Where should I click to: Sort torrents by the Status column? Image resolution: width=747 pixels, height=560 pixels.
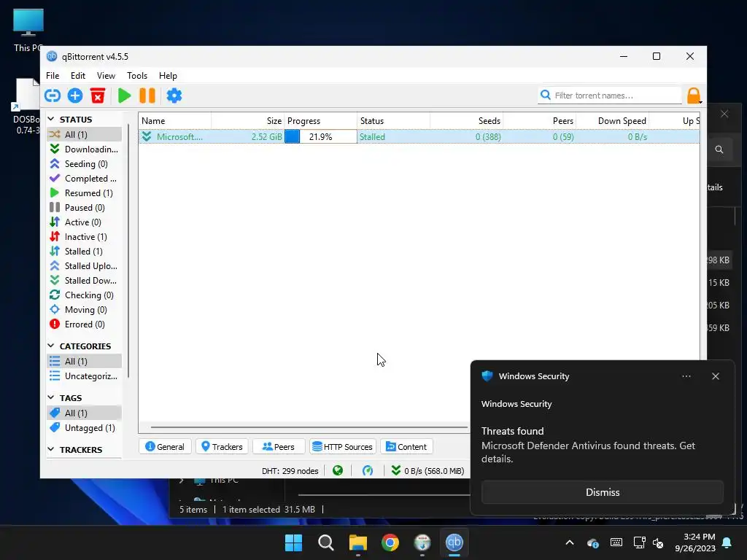point(393,121)
